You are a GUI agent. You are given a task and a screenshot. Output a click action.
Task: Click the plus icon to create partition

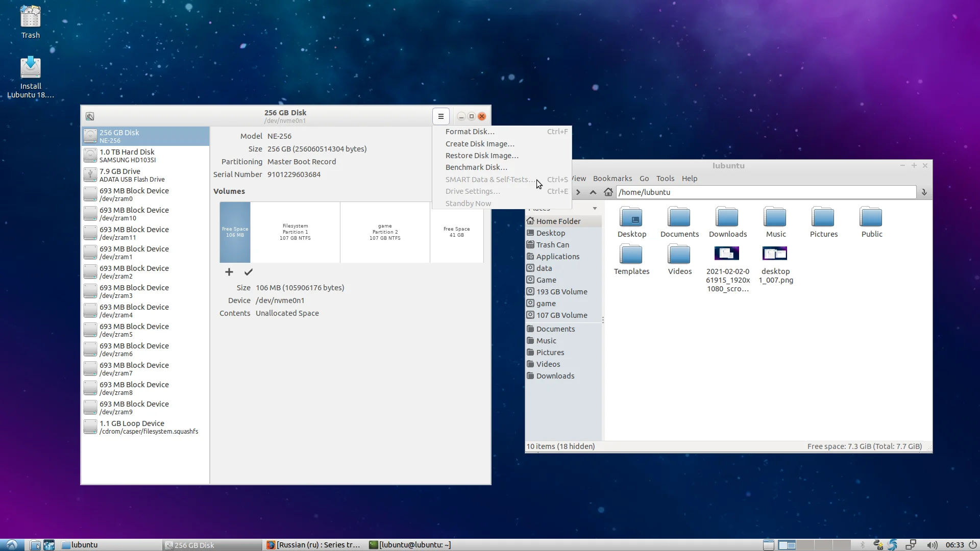(x=229, y=272)
